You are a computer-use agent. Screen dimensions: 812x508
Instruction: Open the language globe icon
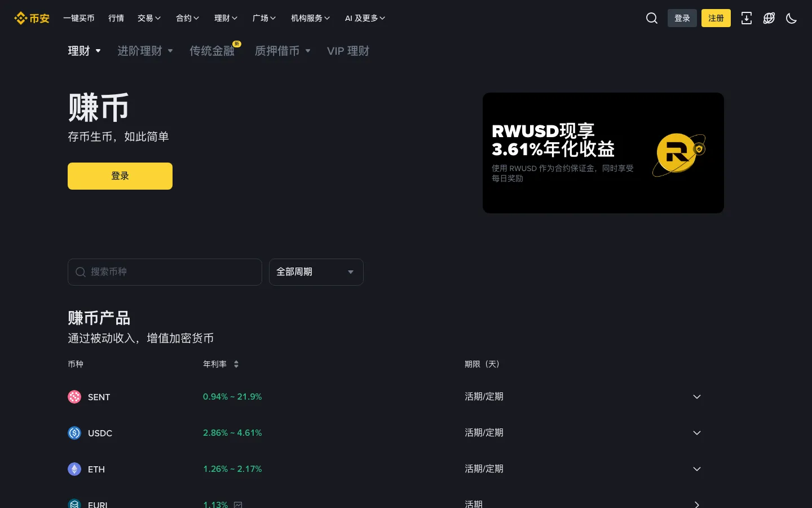click(769, 18)
